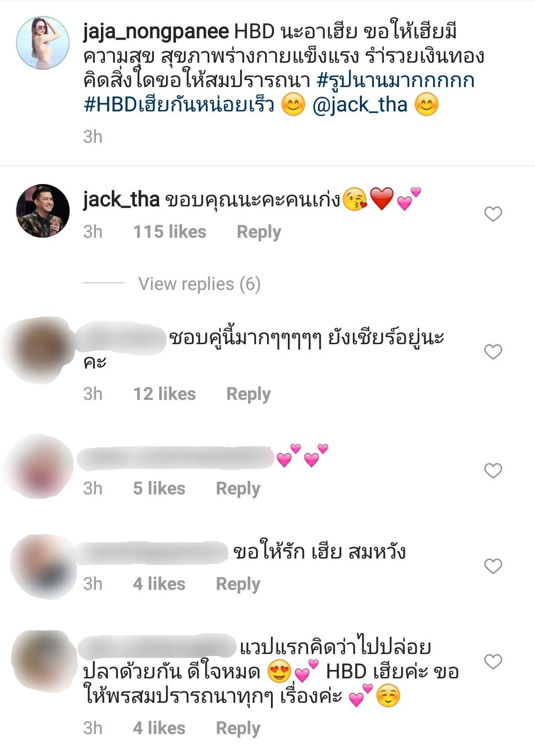The height and width of the screenshot is (756, 535).
Task: Reply to the 'ขอให้รัก เฮีย สมหวัง' comment
Action: click(x=238, y=584)
